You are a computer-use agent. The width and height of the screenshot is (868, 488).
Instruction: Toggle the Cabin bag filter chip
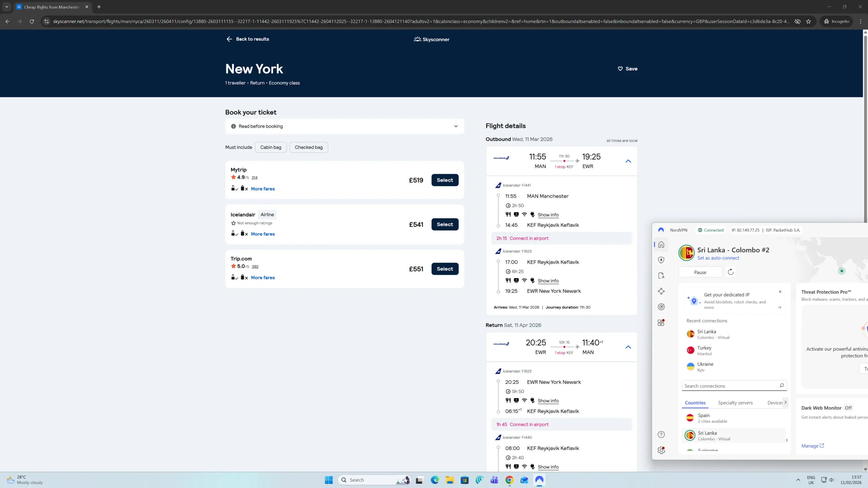pos(271,147)
